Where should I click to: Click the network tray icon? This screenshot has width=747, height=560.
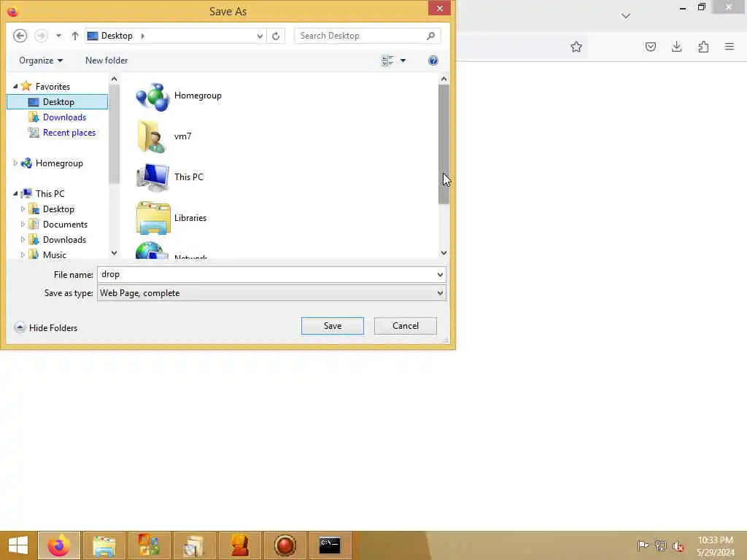point(660,545)
